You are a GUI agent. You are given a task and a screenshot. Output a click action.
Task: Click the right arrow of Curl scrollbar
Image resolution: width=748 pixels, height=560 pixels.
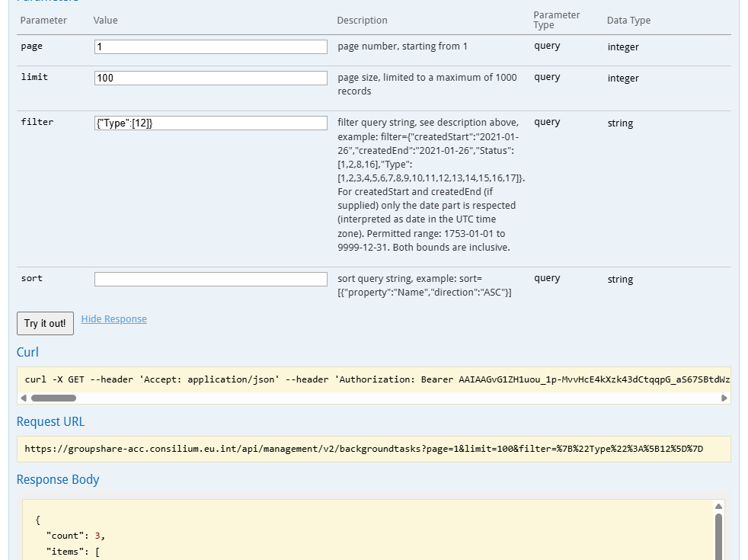724,396
